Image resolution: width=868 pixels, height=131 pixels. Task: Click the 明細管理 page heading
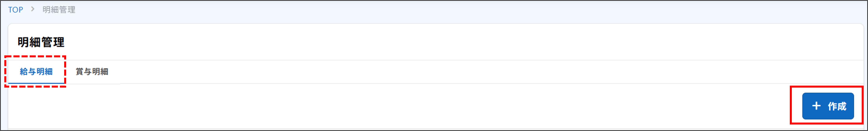pyautogui.click(x=41, y=42)
